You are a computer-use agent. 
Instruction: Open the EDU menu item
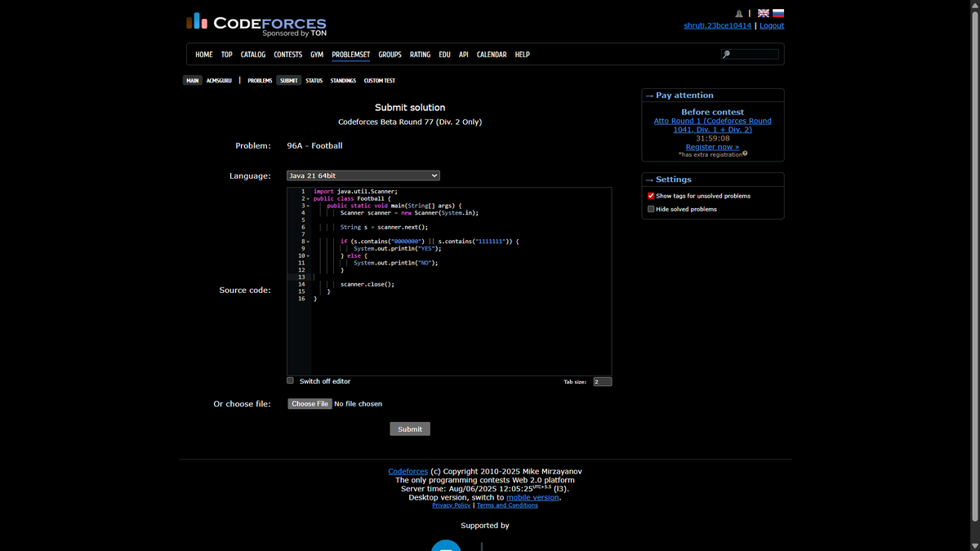point(444,55)
